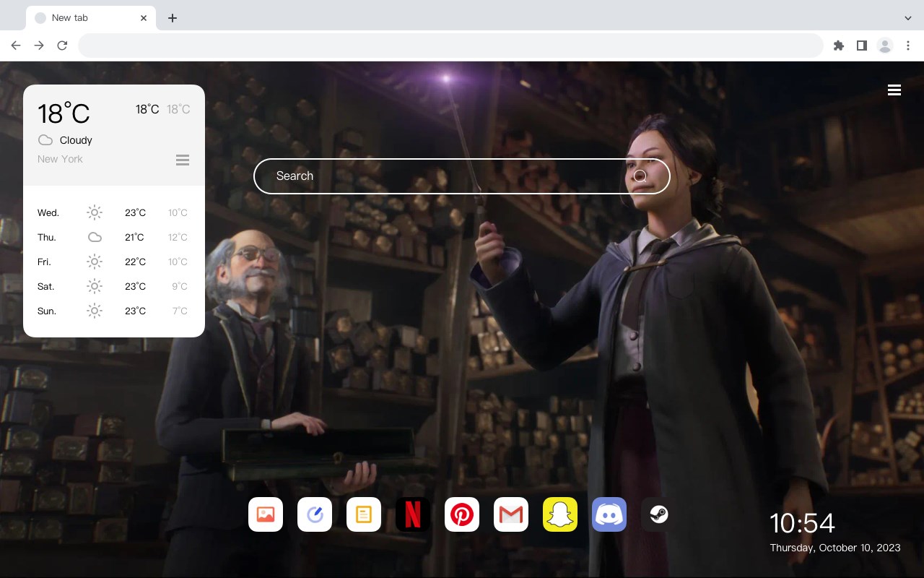Click the Sat. sunny forecast icon
This screenshot has width=924, height=578.
95,286
